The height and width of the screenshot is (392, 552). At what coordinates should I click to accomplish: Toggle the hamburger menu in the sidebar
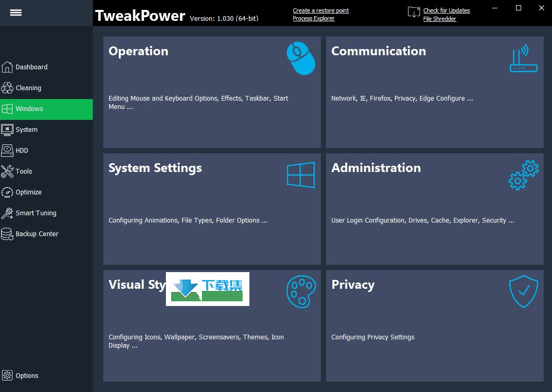click(x=16, y=13)
